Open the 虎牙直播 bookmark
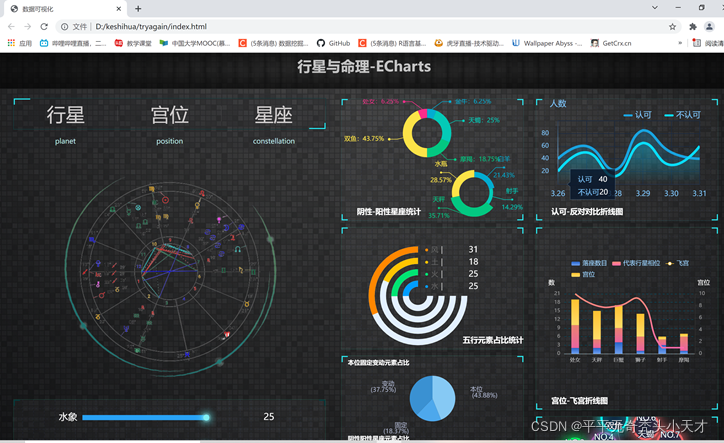The image size is (724, 443). point(469,43)
